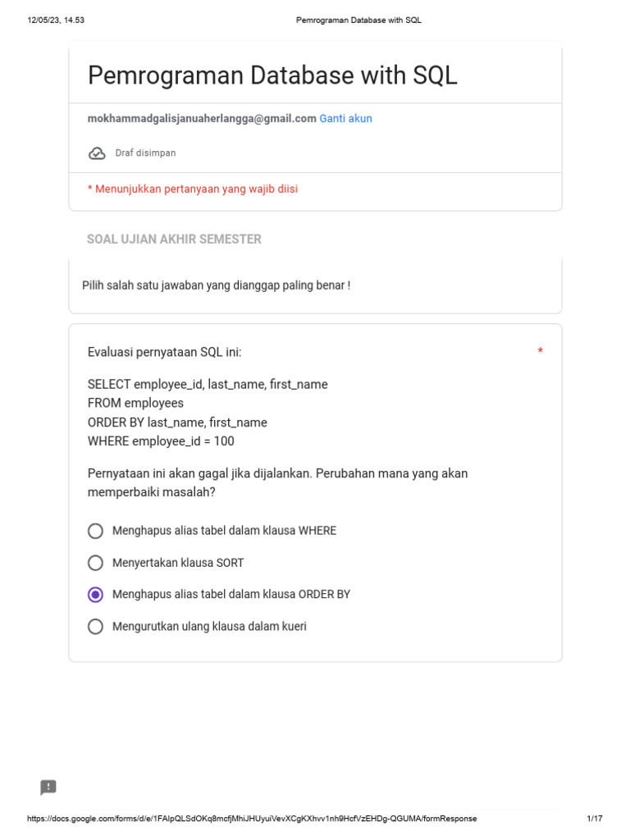Screen dimensions: 630x840
Task: Choose the 'Menyertakan klausa SORT' radio button
Action: 95,563
